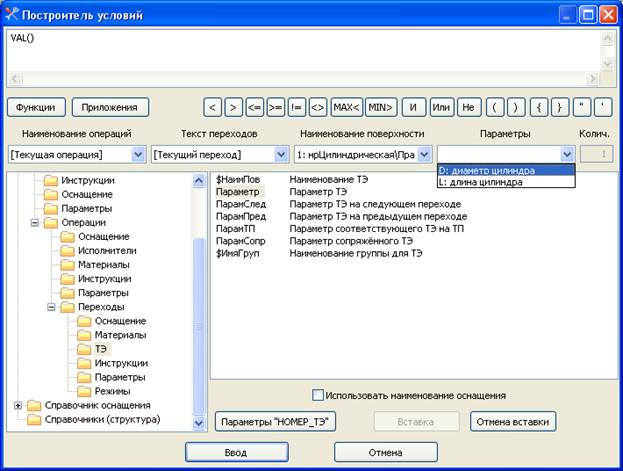Insert the <= operator
623x471 pixels.
tap(255, 107)
